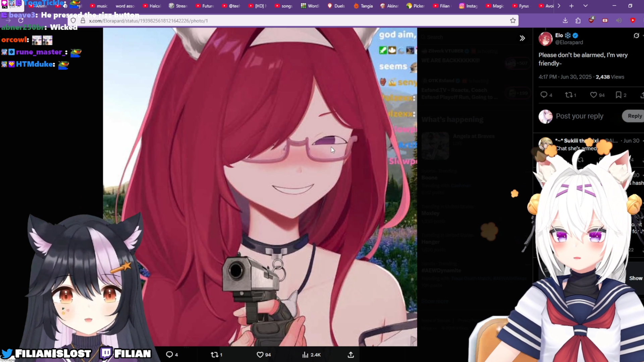
Task: Reload the current page
Action: 21,20
